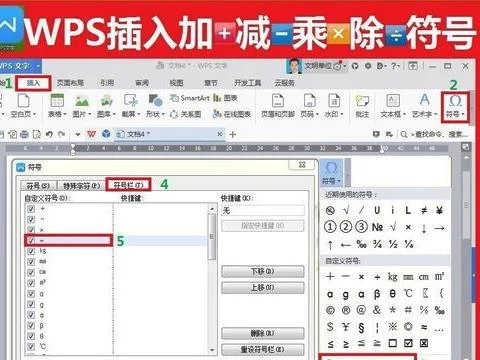Open the 插入 ribbon tab
480x360 pixels.
(x=33, y=83)
